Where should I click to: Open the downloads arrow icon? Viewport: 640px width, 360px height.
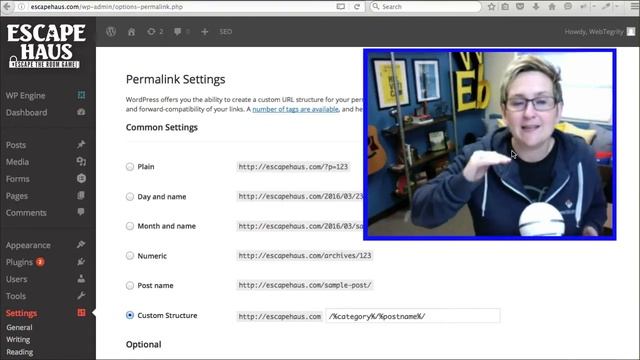pyautogui.click(x=536, y=7)
